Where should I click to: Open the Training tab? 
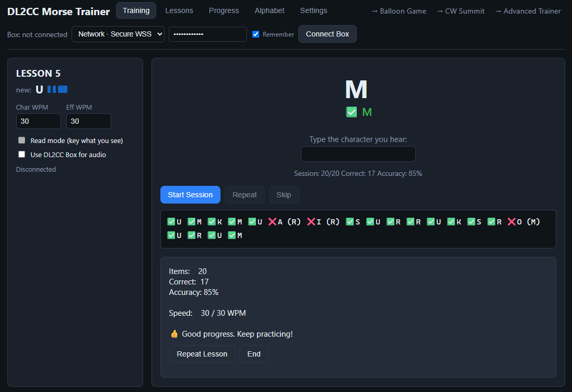tap(136, 10)
